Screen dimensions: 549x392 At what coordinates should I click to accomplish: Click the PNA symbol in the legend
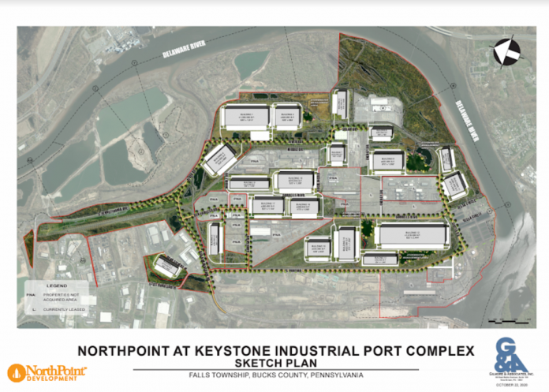(32, 293)
